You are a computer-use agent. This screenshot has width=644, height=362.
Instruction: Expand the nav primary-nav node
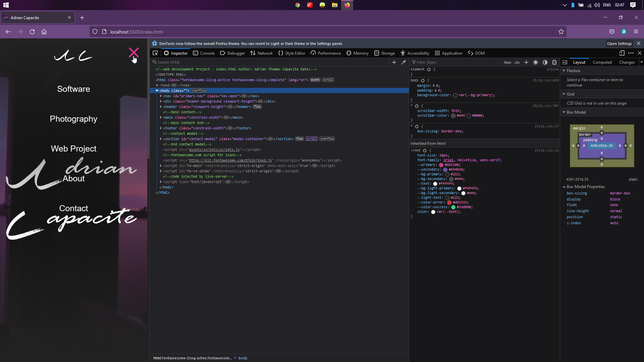[x=161, y=96]
